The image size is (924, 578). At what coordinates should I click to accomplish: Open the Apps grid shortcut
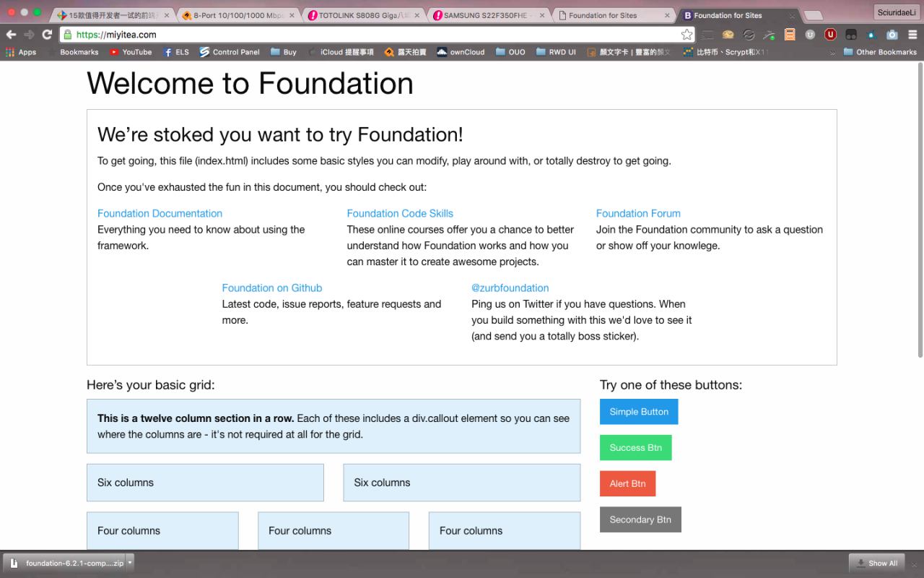(x=21, y=52)
